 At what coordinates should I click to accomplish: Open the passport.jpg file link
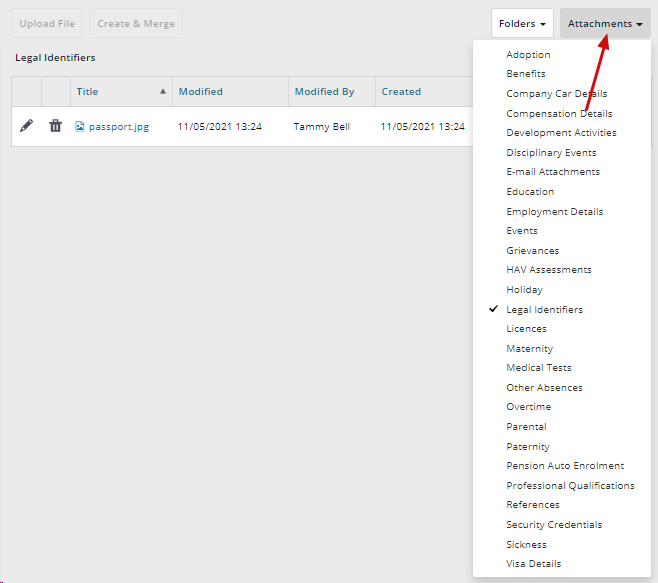point(119,127)
